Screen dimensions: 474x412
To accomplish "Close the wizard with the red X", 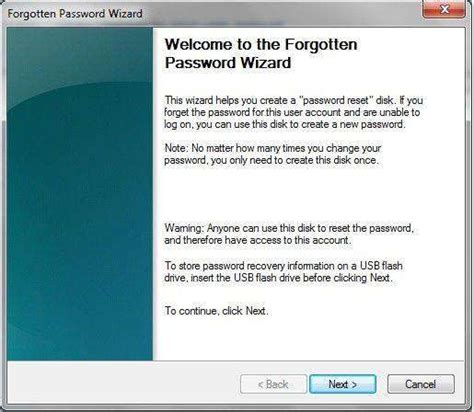I will pyautogui.click(x=444, y=9).
